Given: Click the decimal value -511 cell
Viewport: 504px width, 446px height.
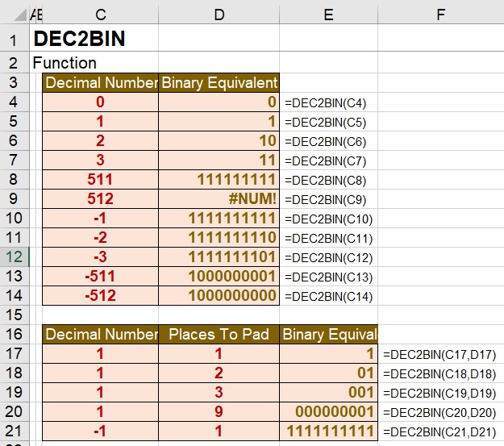Looking at the screenshot, I should click(x=100, y=276).
